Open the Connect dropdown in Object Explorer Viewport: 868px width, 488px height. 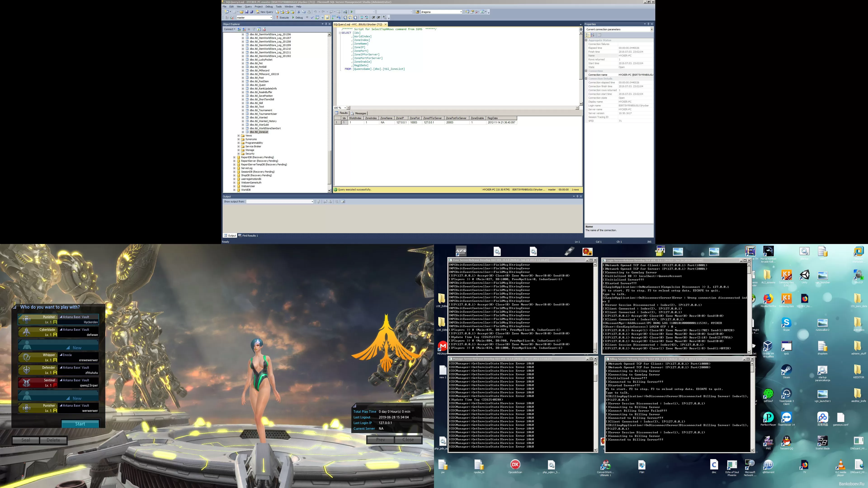(229, 29)
